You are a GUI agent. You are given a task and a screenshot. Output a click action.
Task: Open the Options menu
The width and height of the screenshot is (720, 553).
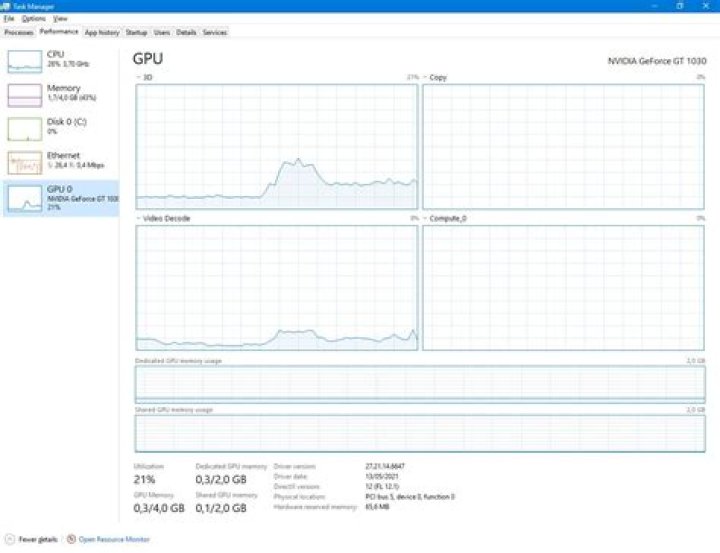pos(34,19)
